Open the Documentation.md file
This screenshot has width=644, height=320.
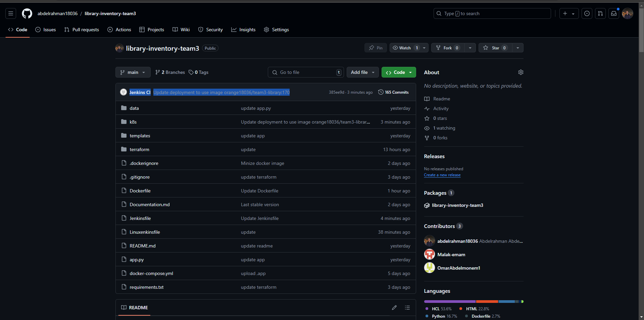click(150, 204)
